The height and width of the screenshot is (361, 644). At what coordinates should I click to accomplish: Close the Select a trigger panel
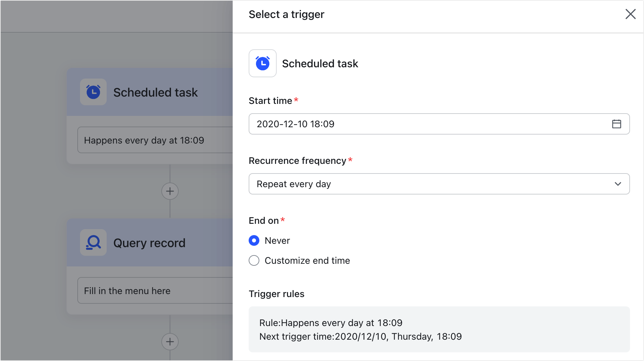point(630,14)
